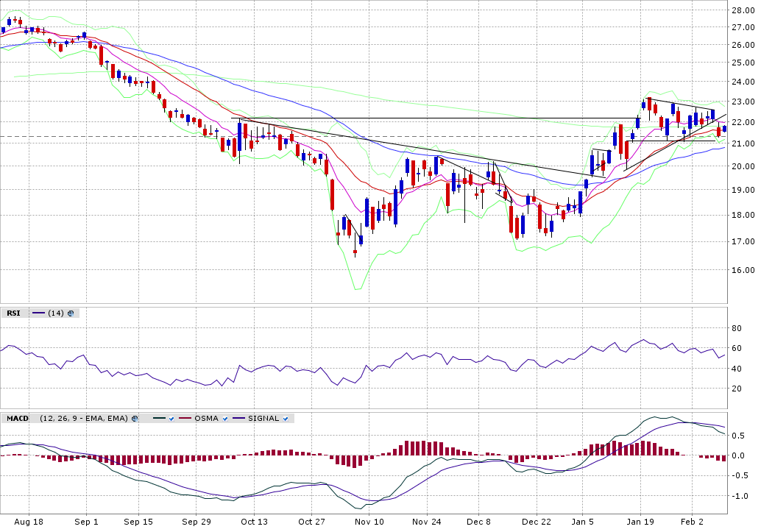The width and height of the screenshot is (761, 532).
Task: Click the Nov 10 date axis label
Action: pyautogui.click(x=369, y=522)
